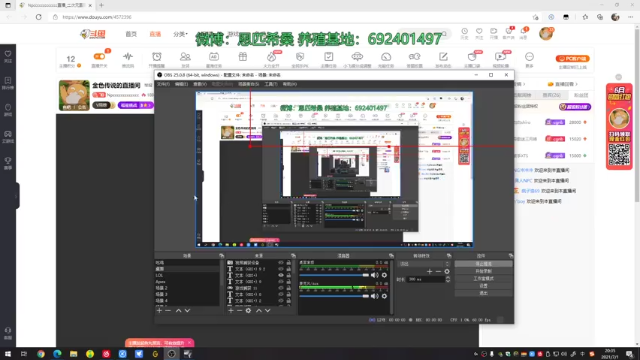Screen dimensions: 640x360
Task: Toggle visibility of fourth source row
Action: 281,282
